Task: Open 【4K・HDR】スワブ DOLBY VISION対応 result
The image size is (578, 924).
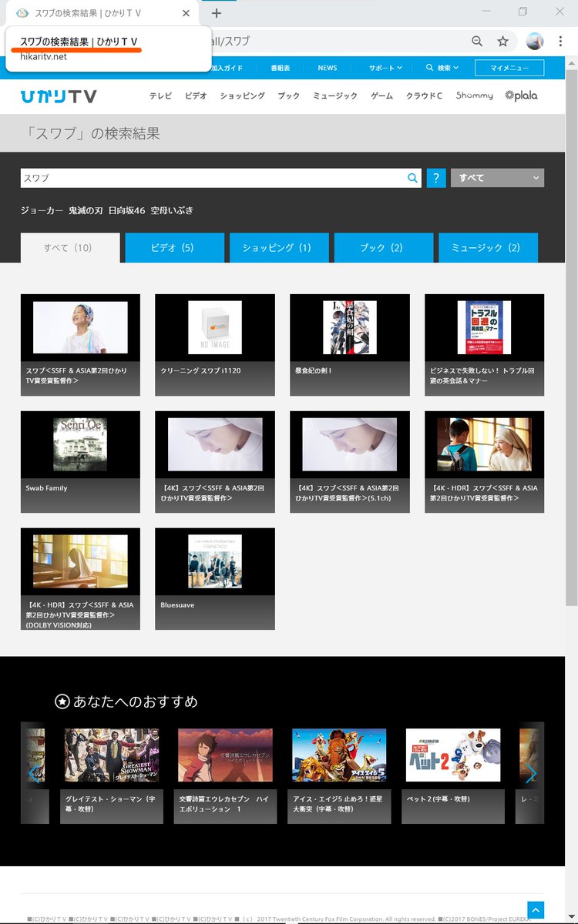Action: tap(80, 579)
